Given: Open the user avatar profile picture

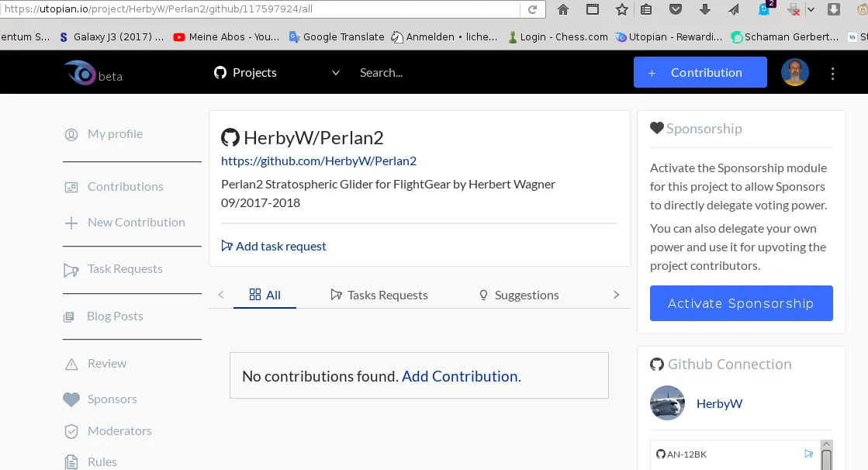Looking at the screenshot, I should coord(795,73).
